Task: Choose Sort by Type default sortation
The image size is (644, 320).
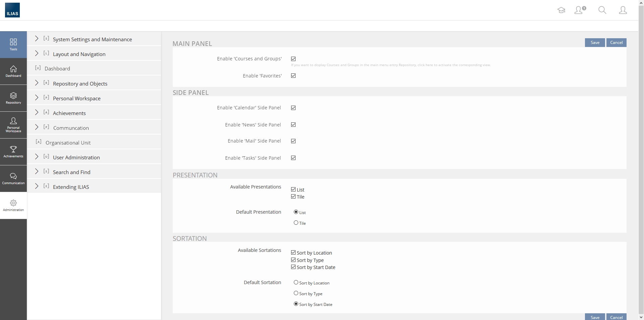Action: click(x=296, y=293)
